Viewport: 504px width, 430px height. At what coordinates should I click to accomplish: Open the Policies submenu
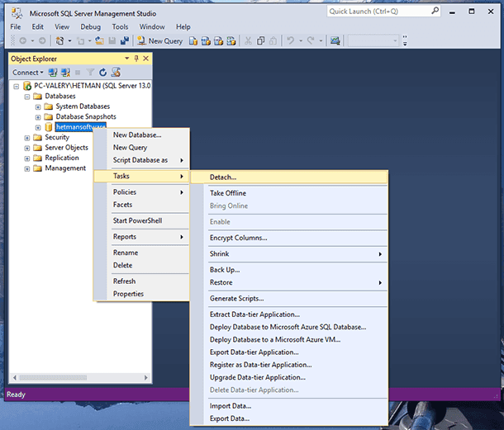pos(141,192)
